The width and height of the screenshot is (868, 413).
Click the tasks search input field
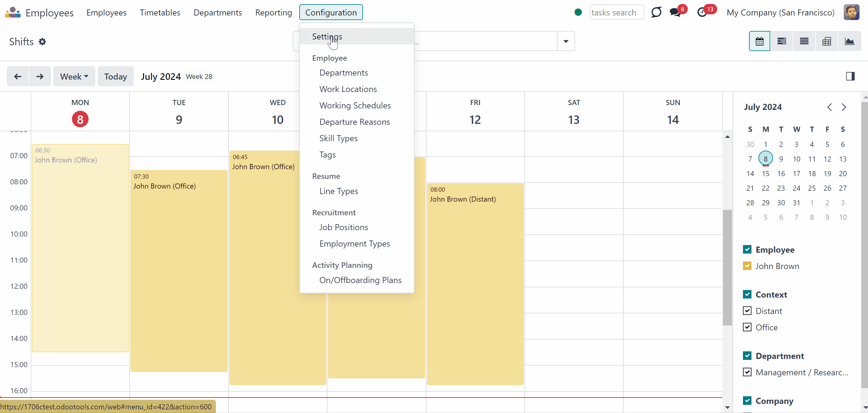pyautogui.click(x=616, y=12)
